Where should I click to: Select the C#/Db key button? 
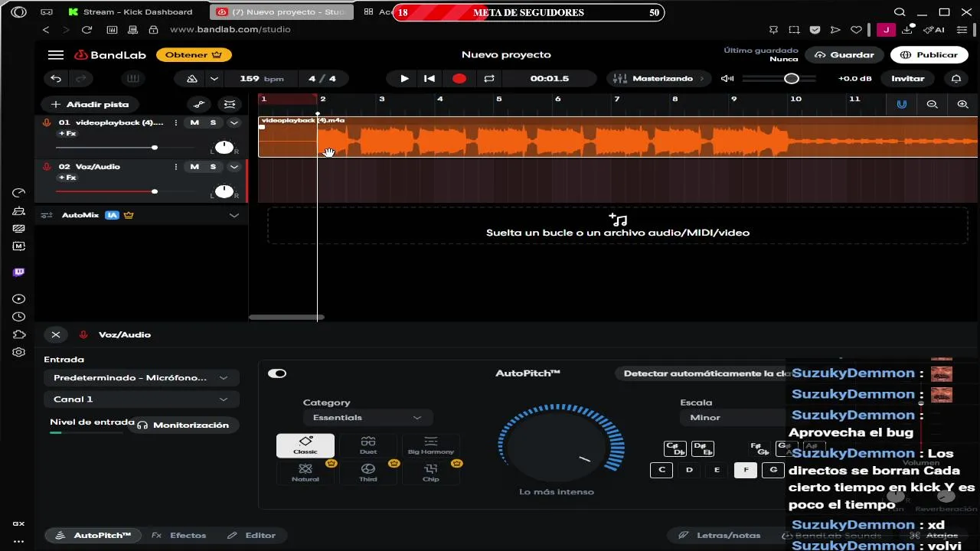pyautogui.click(x=675, y=448)
